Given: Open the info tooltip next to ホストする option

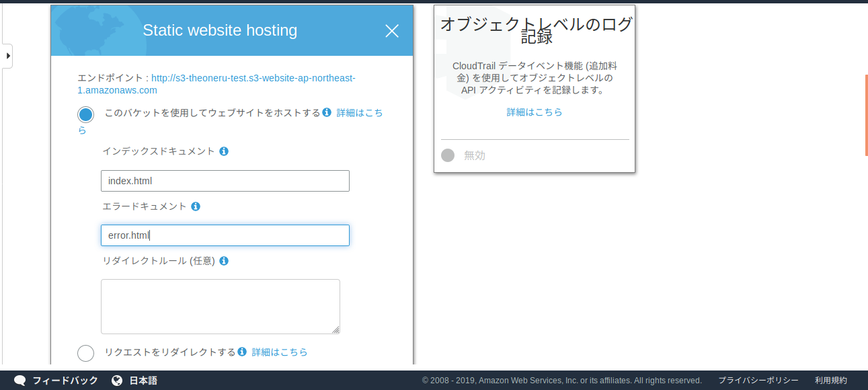Looking at the screenshot, I should (327, 112).
